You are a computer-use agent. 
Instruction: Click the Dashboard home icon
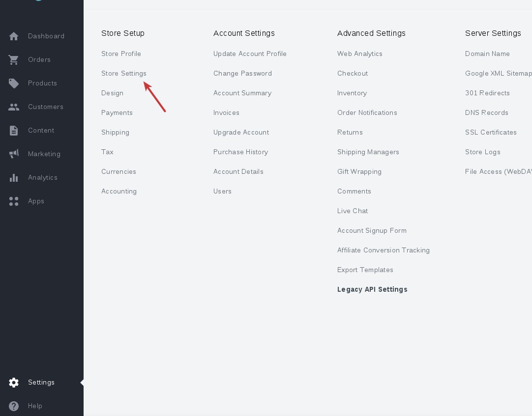point(14,36)
